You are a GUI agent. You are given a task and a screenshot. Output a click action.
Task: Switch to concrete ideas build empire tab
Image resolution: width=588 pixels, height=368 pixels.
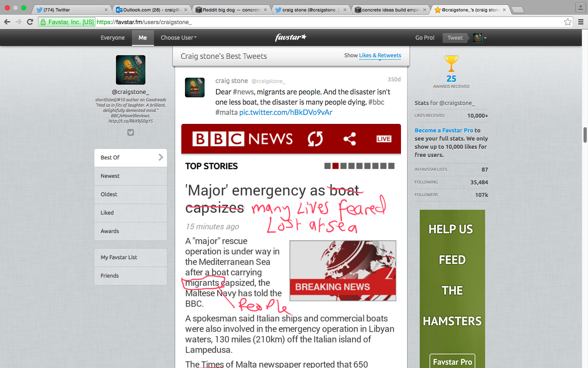pos(390,9)
